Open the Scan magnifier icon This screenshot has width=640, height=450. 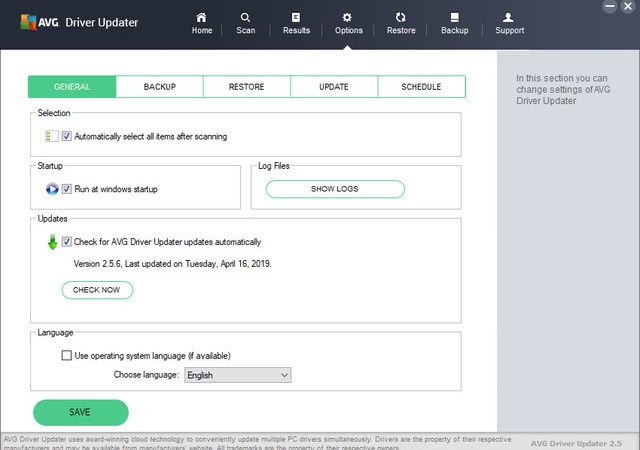coord(245,18)
